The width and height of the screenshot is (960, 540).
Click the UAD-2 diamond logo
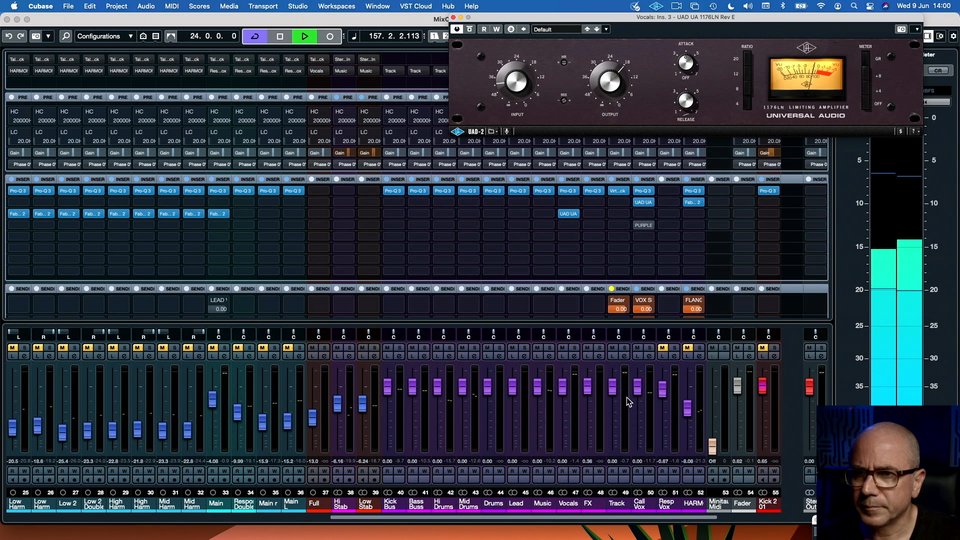pos(457,131)
